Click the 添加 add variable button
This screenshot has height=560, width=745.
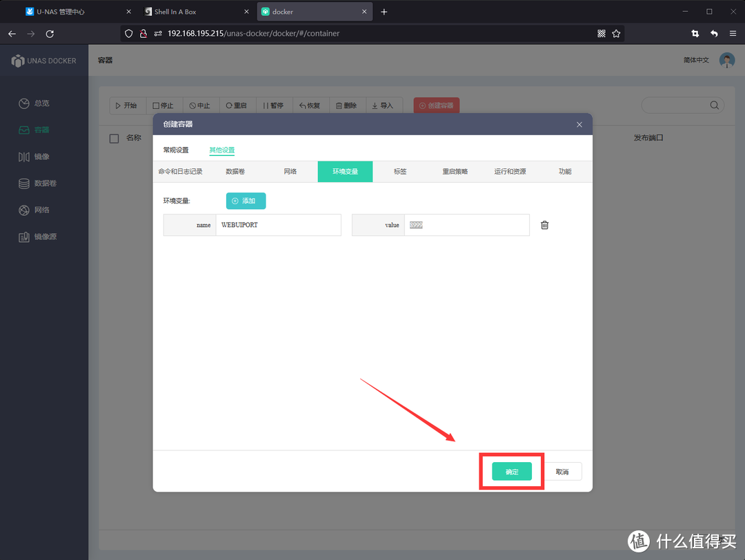point(246,201)
